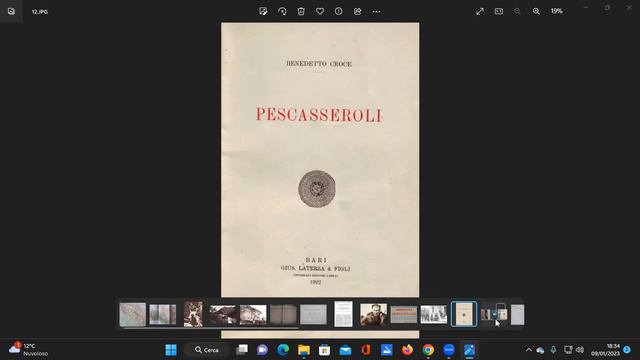Open the black-and-white group photo thumbnail
The height and width of the screenshot is (360, 640).
click(x=434, y=315)
